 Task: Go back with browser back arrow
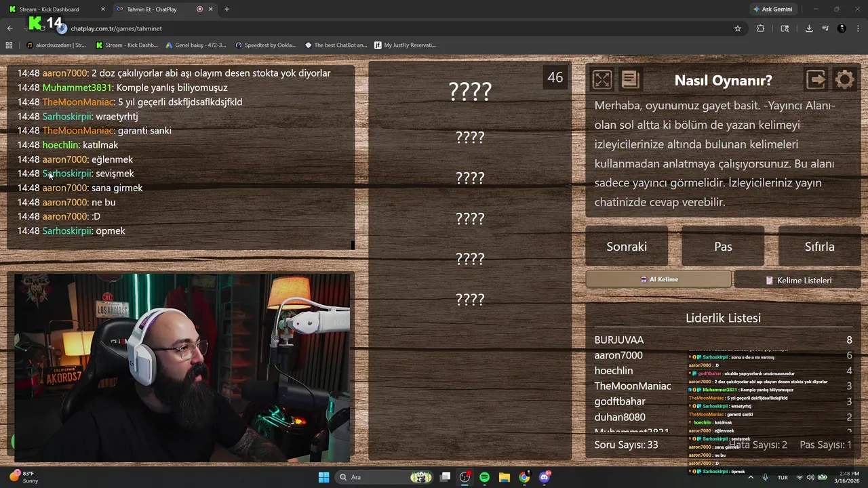coord(9,28)
